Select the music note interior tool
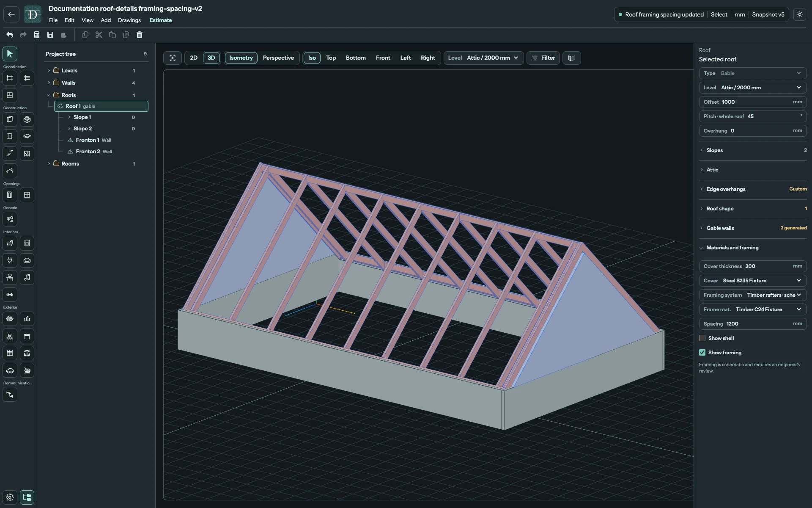 click(x=27, y=278)
